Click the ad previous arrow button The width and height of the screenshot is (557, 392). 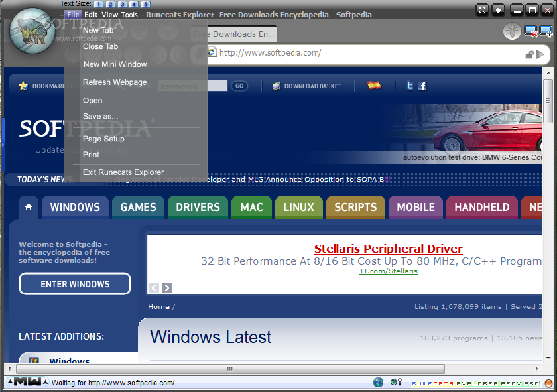(x=154, y=287)
